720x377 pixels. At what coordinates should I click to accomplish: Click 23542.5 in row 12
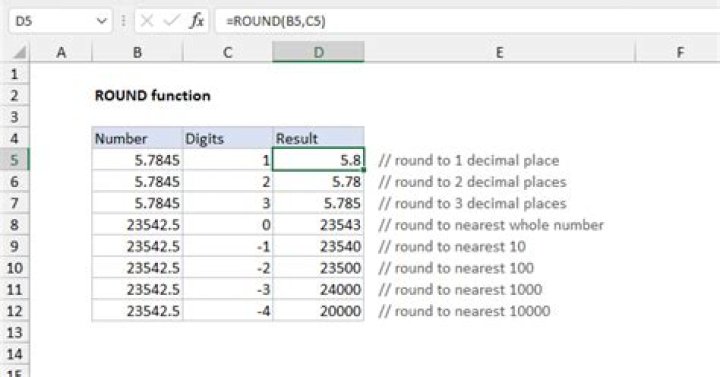click(x=137, y=311)
